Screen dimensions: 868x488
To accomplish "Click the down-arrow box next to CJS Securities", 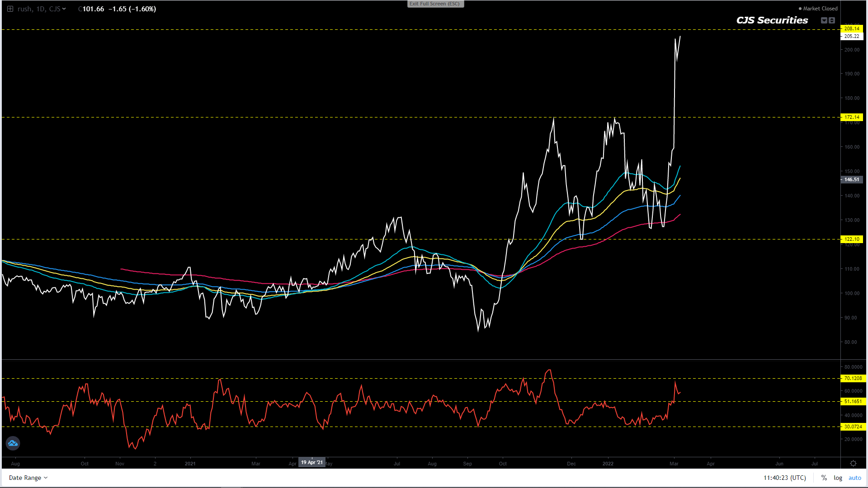I will (x=824, y=20).
